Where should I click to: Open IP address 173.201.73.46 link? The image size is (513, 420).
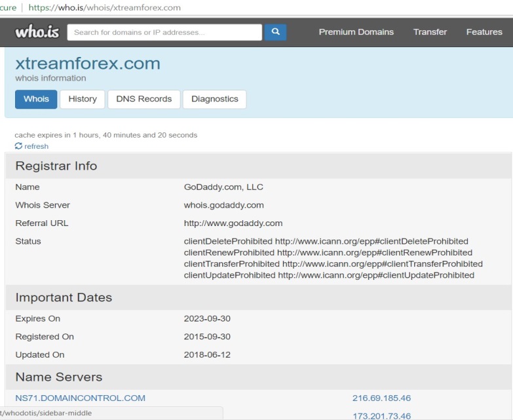(x=381, y=416)
